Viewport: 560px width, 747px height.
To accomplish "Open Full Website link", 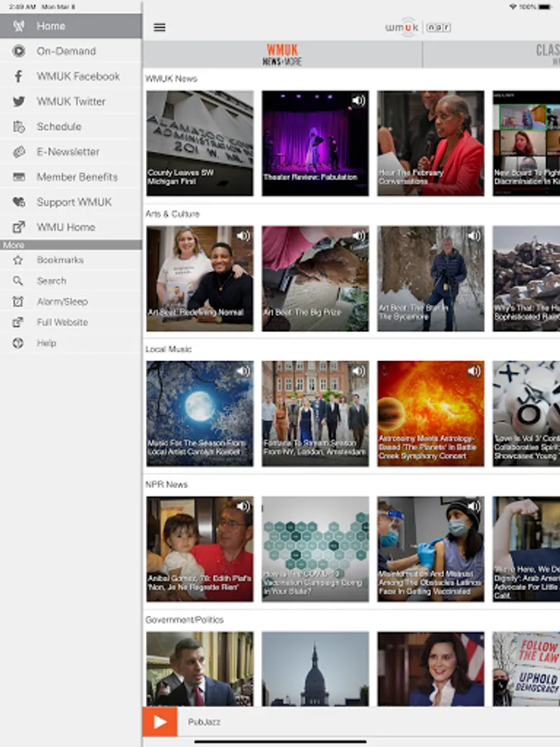I will [71, 323].
